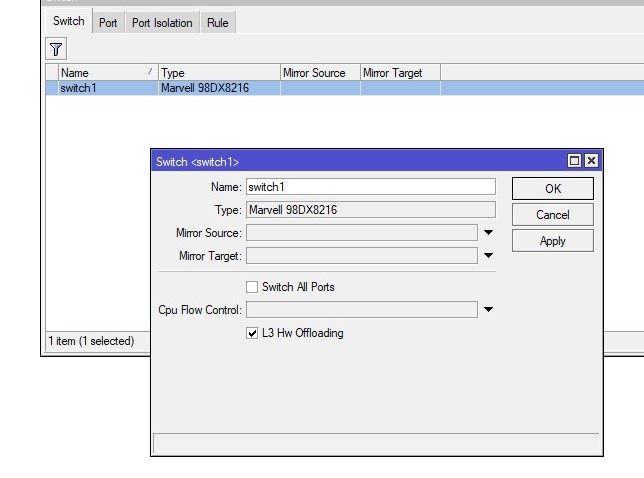The image size is (644, 478).
Task: Expand the Mirror Target dropdown arrow
Action: tap(488, 255)
